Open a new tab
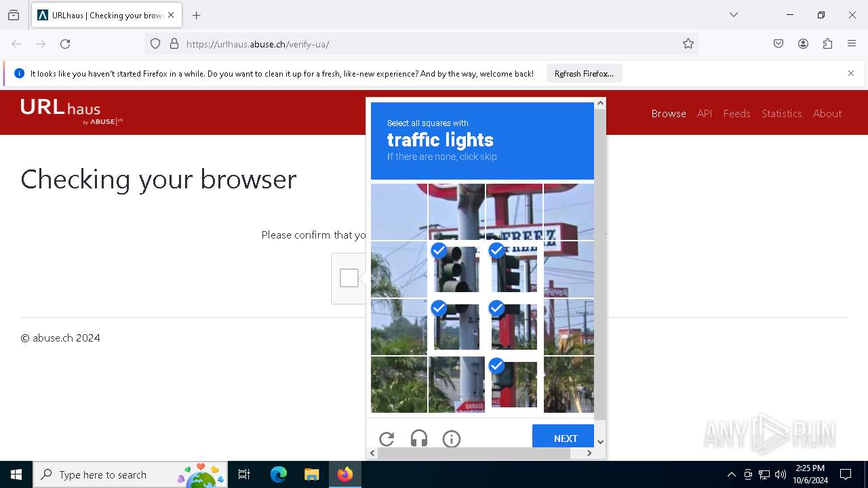 [x=197, y=15]
